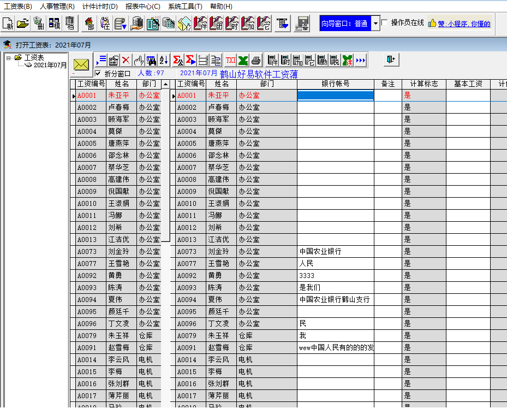Image resolution: width=507 pixels, height=420 pixels.
Task: Click the yellow envelope mail icon
Action: coord(81,64)
